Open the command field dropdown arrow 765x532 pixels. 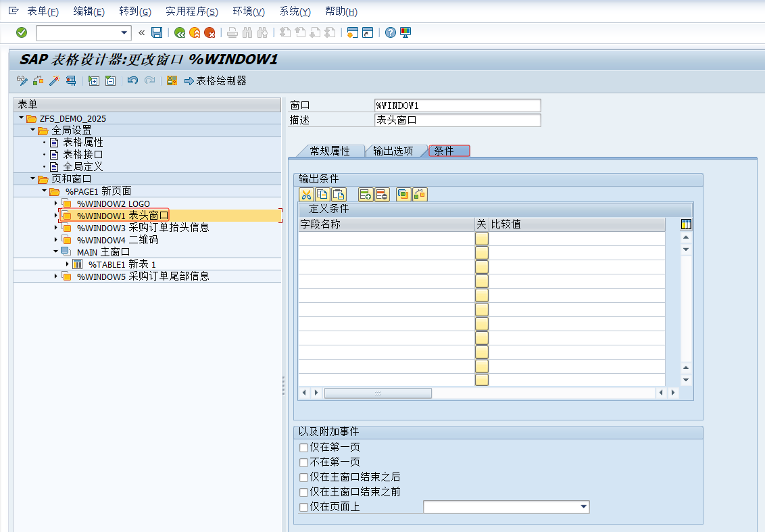[124, 32]
